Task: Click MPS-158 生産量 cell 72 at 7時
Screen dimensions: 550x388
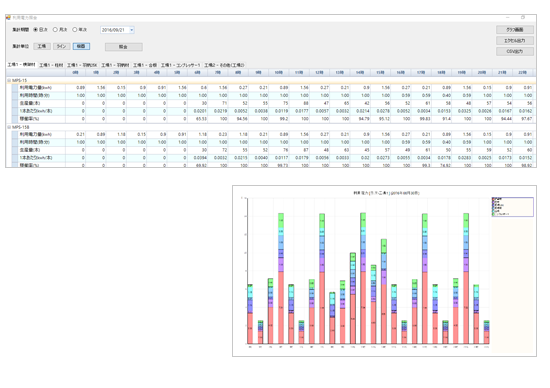Action: coord(218,150)
